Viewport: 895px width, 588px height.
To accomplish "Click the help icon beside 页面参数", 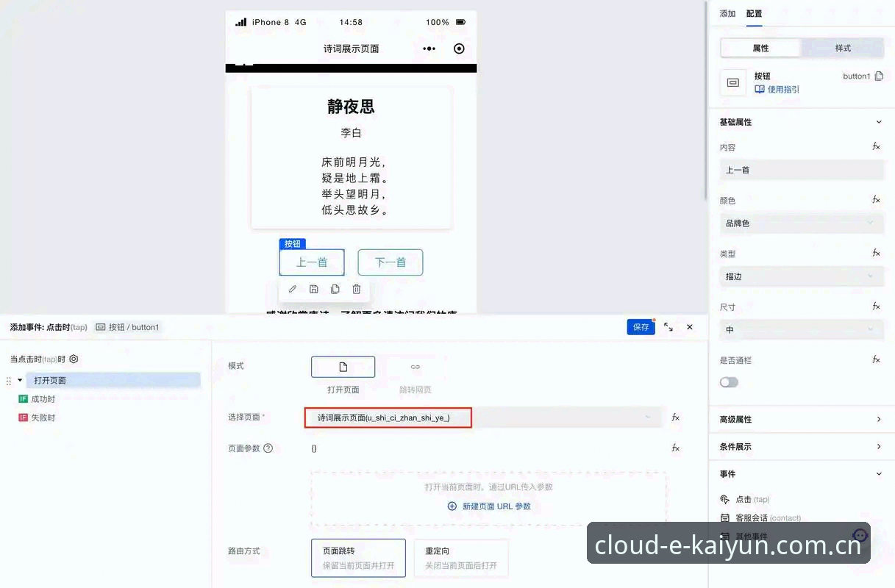I will pyautogui.click(x=268, y=448).
